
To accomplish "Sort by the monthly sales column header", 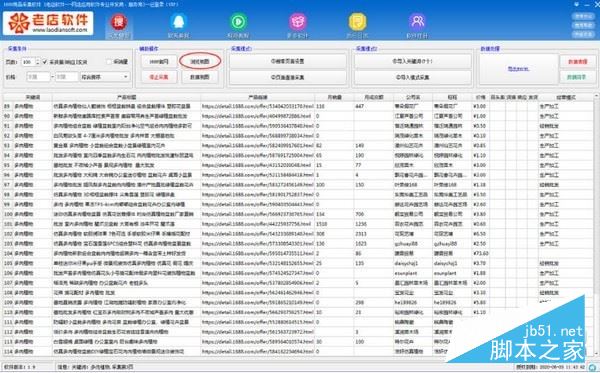I will click(x=334, y=97).
